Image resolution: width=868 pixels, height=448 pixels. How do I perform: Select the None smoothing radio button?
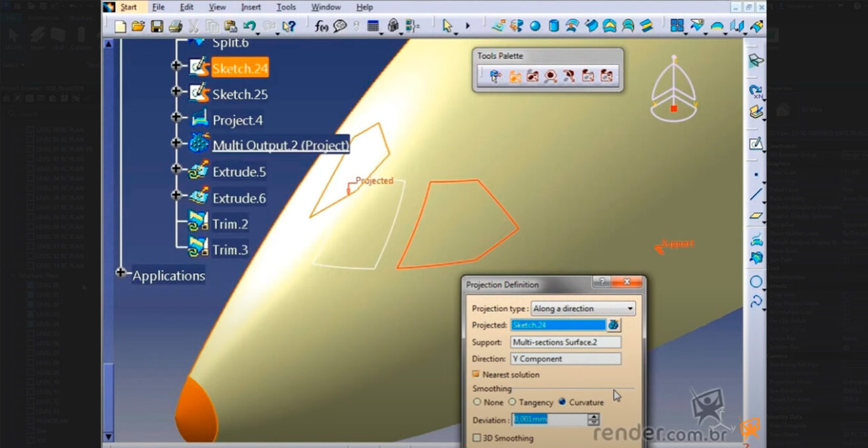[x=477, y=402]
